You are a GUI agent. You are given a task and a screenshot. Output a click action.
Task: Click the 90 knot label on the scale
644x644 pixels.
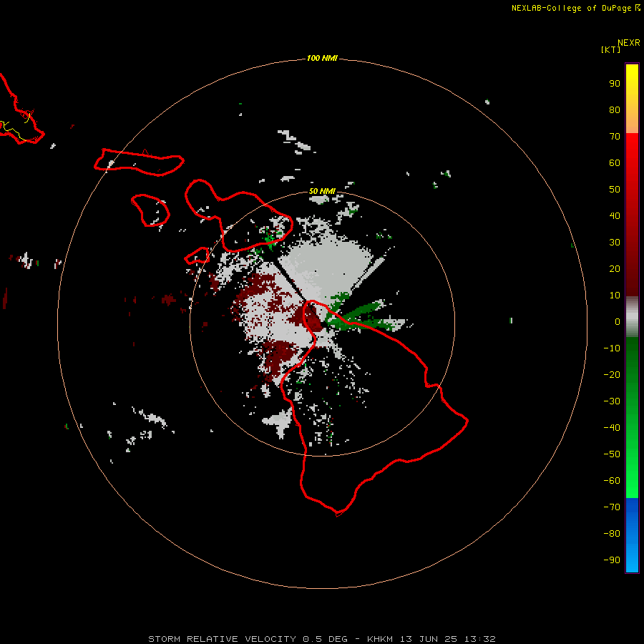(x=615, y=84)
